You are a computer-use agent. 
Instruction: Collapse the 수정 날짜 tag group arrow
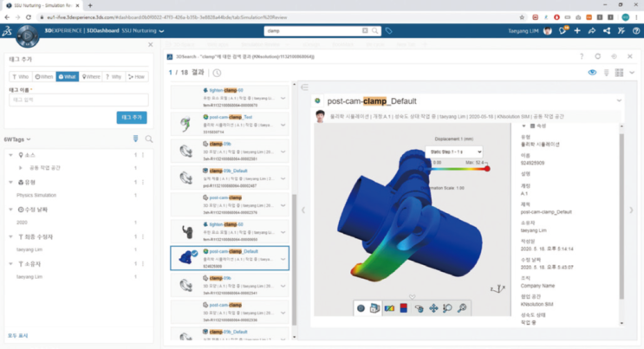tap(11, 210)
